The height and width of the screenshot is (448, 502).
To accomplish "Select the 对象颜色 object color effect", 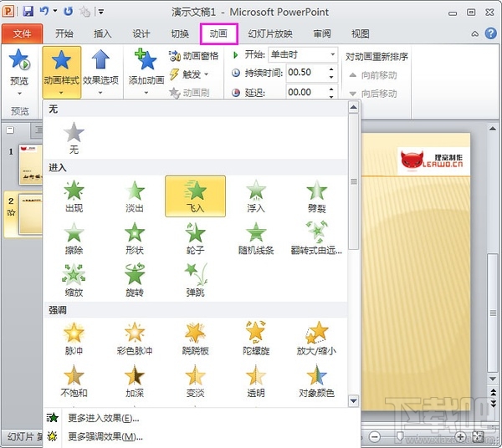I will coord(316,381).
